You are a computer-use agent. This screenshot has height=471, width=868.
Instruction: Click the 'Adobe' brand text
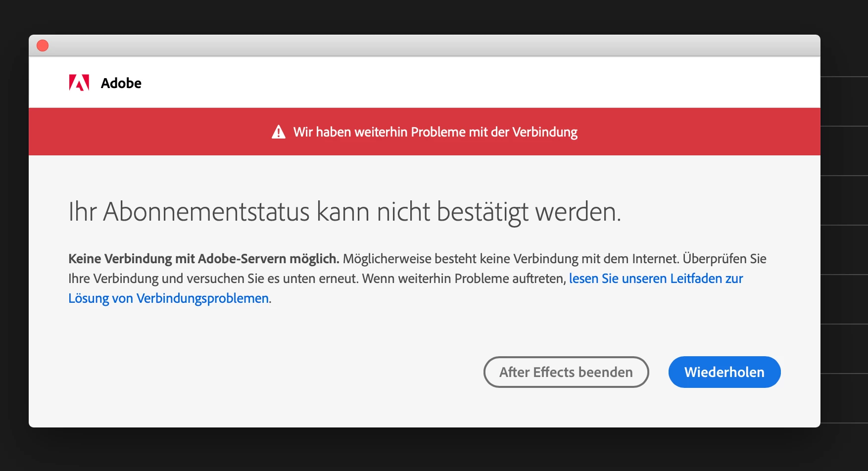(121, 83)
